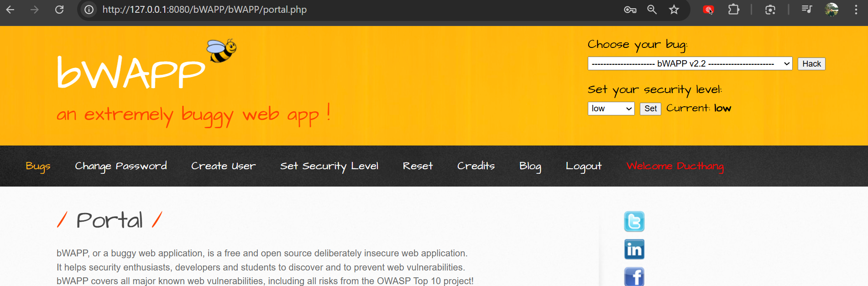Open the security level dropdown showing low
868x286 pixels.
611,109
